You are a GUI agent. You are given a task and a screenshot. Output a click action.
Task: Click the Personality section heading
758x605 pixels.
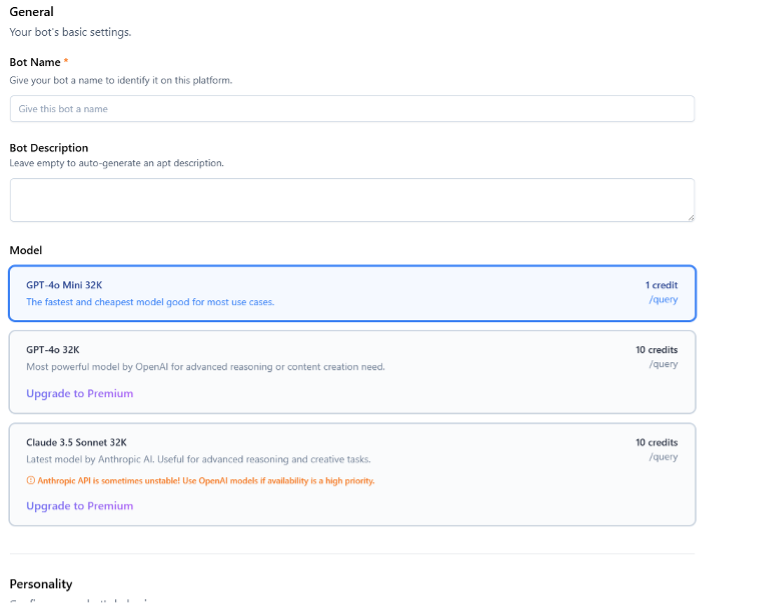point(41,583)
